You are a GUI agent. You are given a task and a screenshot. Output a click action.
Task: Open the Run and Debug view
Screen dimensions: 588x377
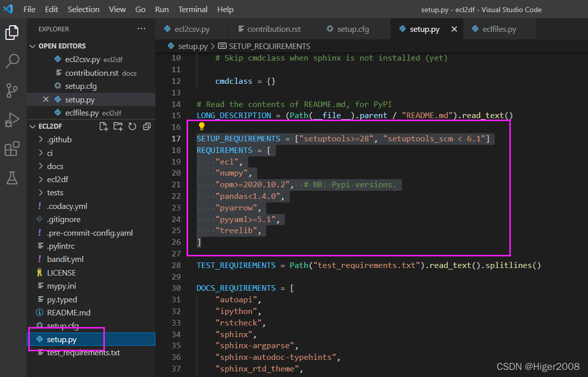coord(12,120)
